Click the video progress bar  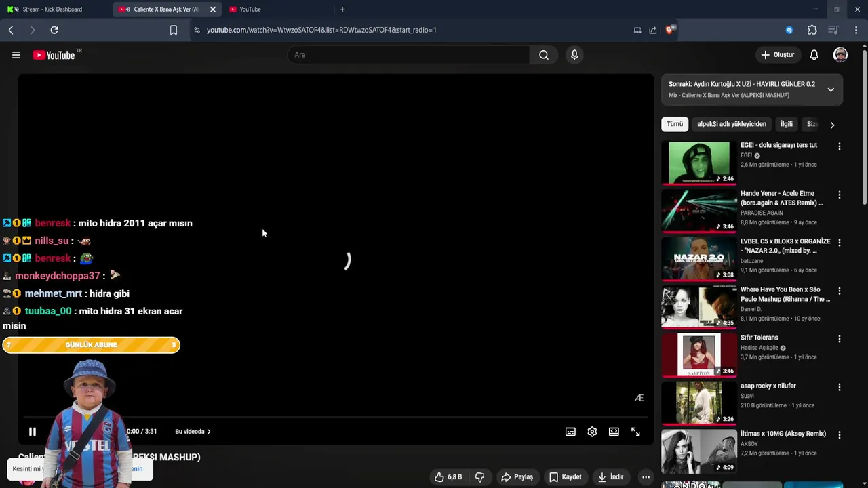pyautogui.click(x=336, y=418)
